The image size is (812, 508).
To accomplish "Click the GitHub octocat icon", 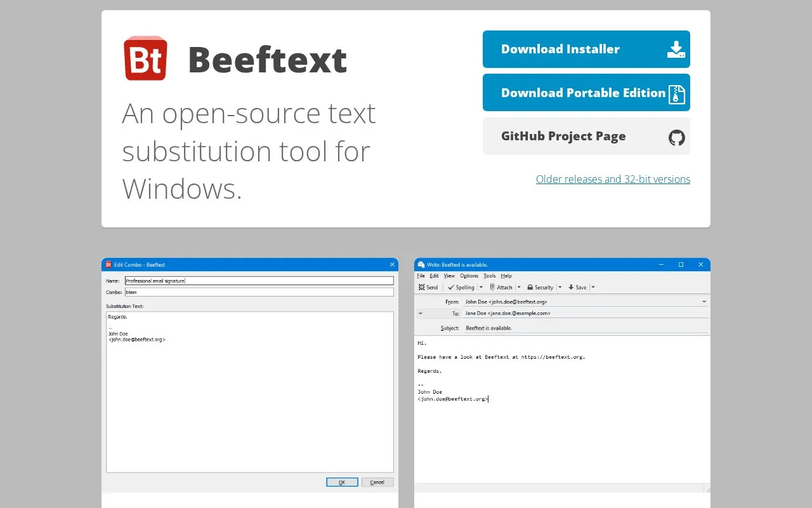I will coord(677,137).
